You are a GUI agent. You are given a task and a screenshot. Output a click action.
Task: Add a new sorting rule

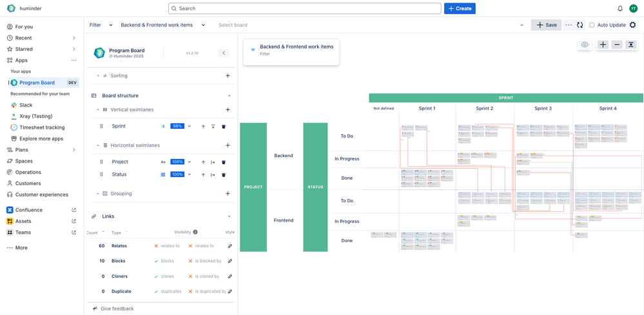[x=228, y=76]
